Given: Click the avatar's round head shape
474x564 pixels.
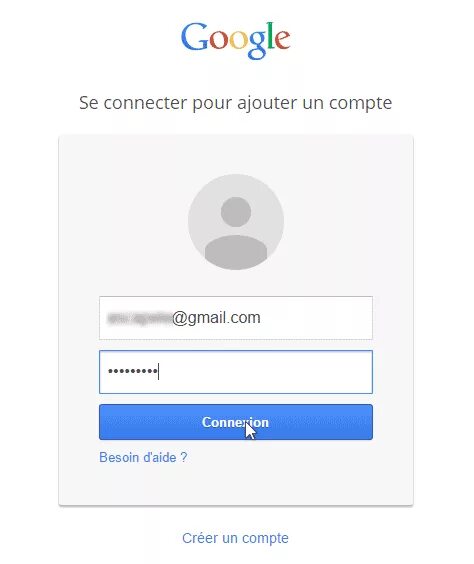Looking at the screenshot, I should tap(236, 212).
